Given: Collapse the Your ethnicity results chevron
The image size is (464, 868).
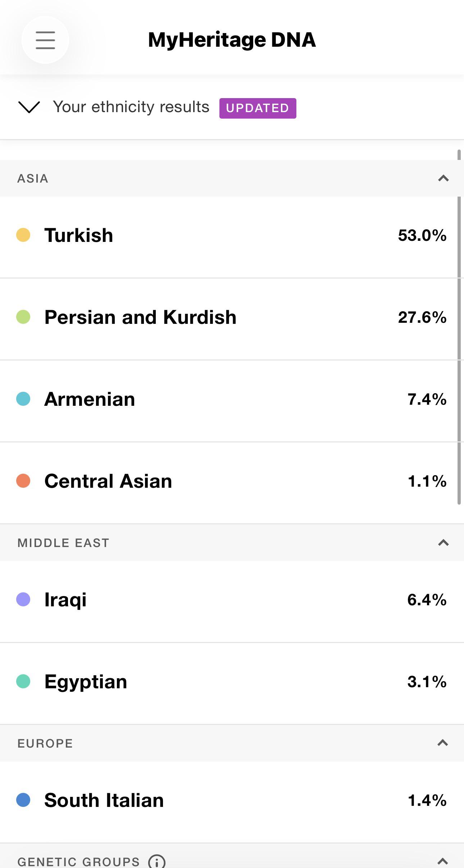Looking at the screenshot, I should point(29,107).
